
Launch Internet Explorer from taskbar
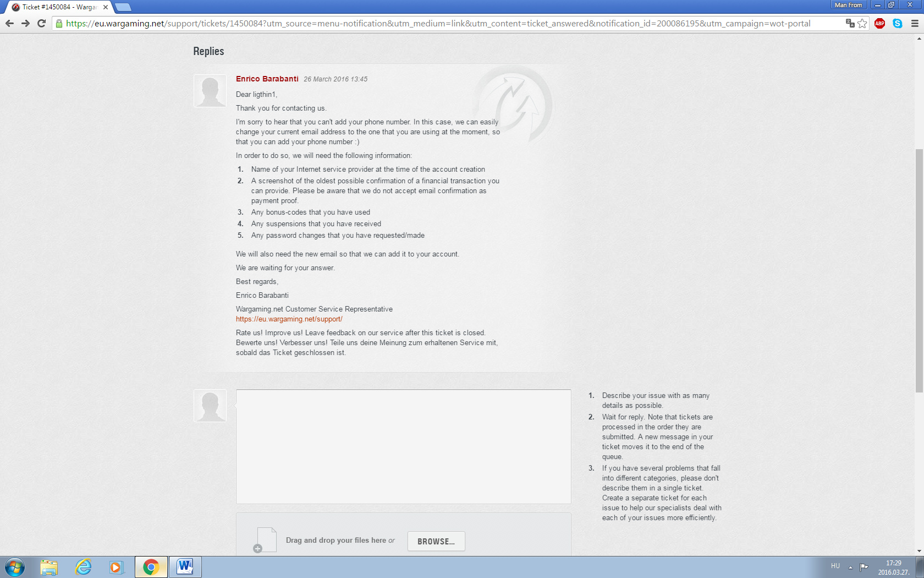83,567
